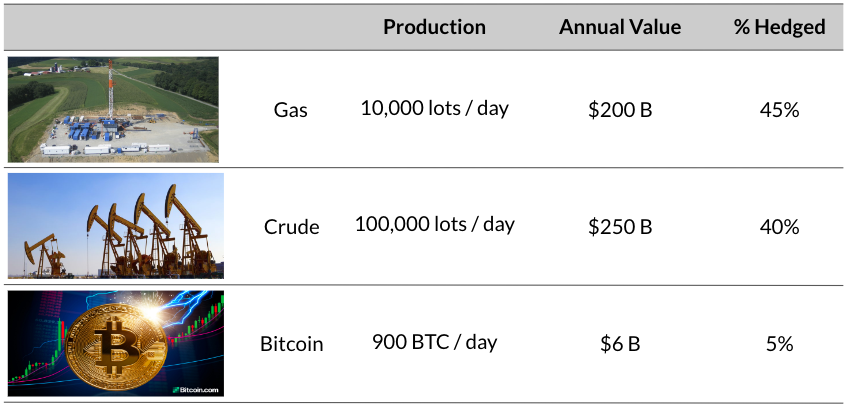Click the orange drilling rig tower

coord(110,89)
